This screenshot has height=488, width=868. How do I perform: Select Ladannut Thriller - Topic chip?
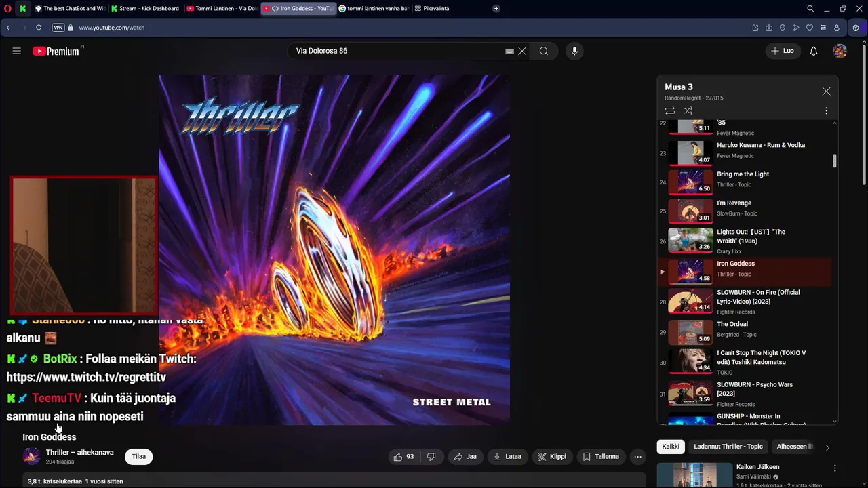pyautogui.click(x=728, y=447)
